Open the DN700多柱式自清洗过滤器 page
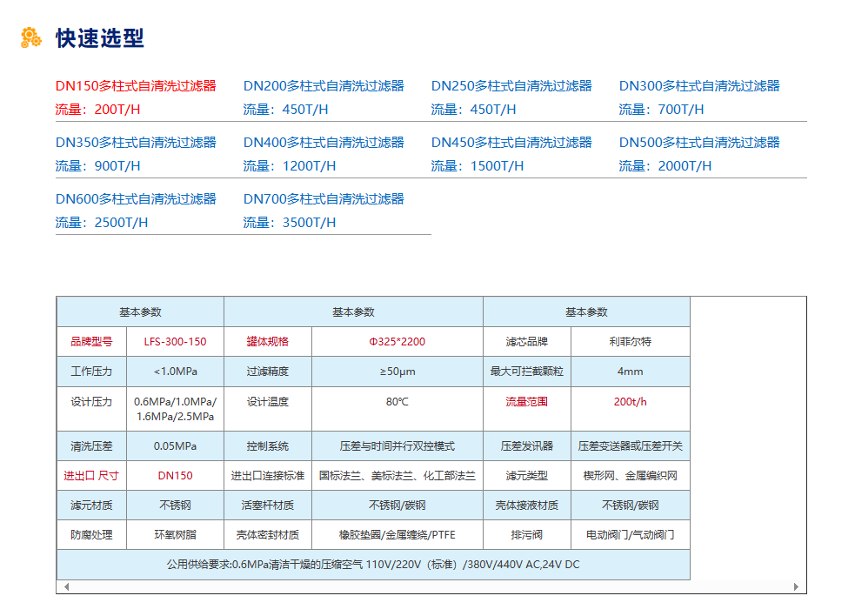This screenshot has height=616, width=855. pos(324,198)
